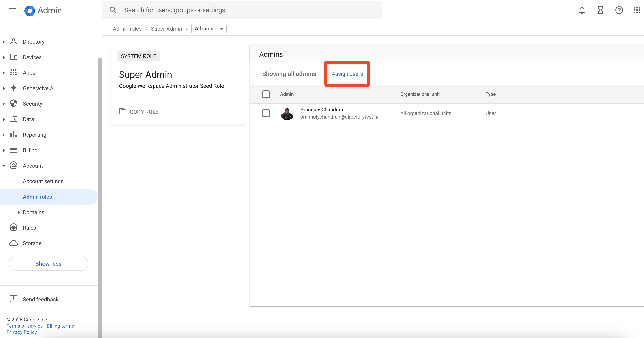Click the Security shield icon
Screen dimensions: 644x338
click(x=14, y=103)
